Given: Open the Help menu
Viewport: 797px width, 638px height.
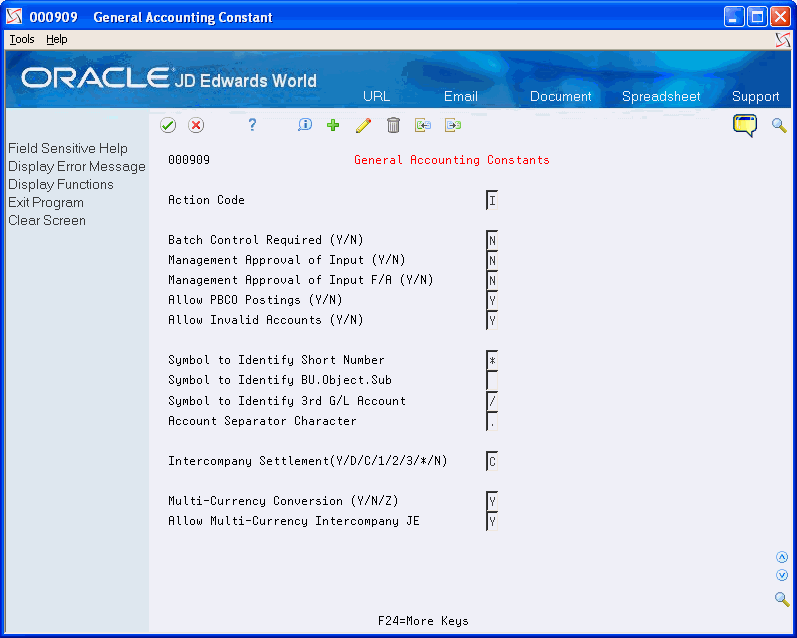Looking at the screenshot, I should pyautogui.click(x=56, y=39).
